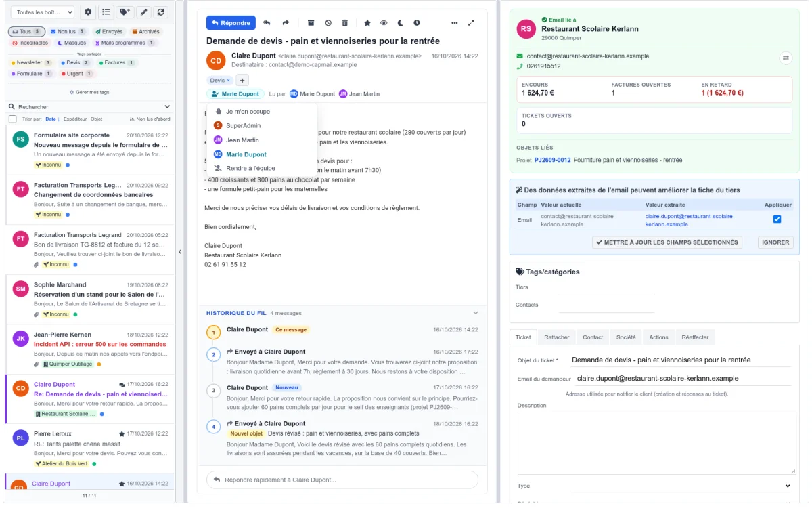812x508 pixels.
Task: Filter by the red Urgent tag
Action: (77, 74)
